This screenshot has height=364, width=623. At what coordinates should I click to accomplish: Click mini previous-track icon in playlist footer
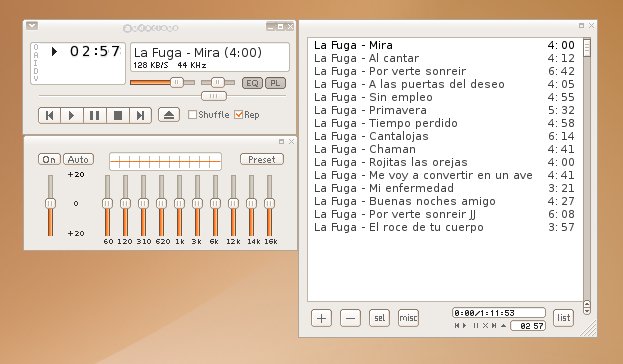click(457, 325)
